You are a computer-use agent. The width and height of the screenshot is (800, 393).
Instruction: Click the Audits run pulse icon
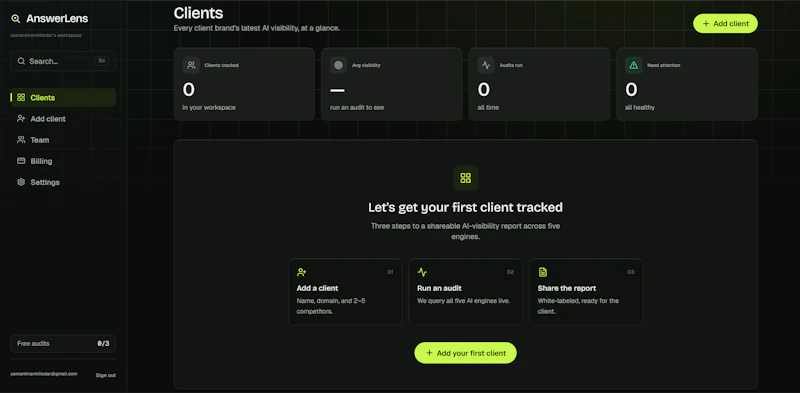pos(486,65)
